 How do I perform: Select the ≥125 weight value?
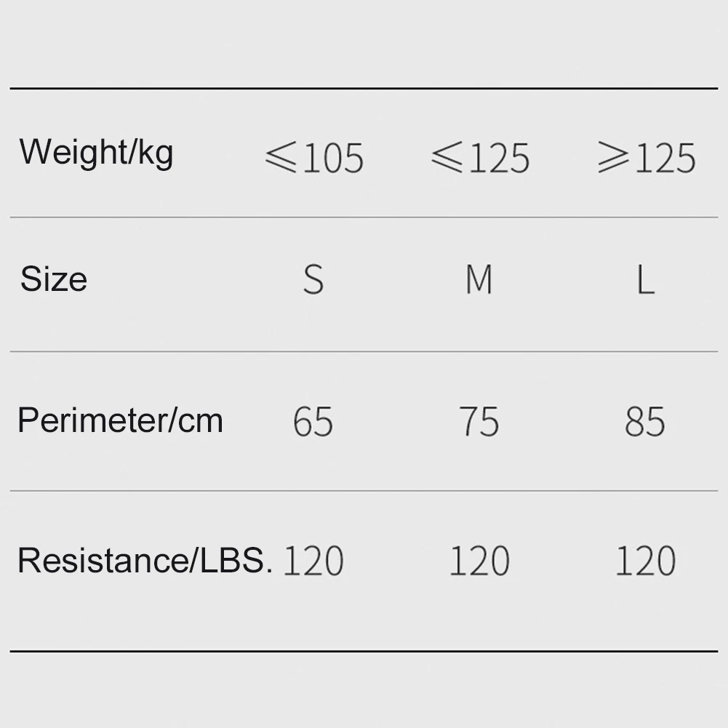(x=647, y=157)
